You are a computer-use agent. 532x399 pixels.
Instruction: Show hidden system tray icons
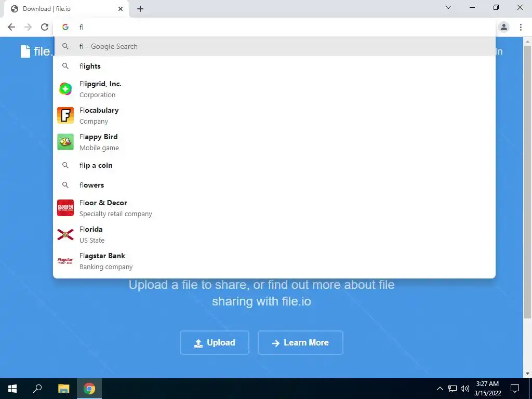pos(440,389)
